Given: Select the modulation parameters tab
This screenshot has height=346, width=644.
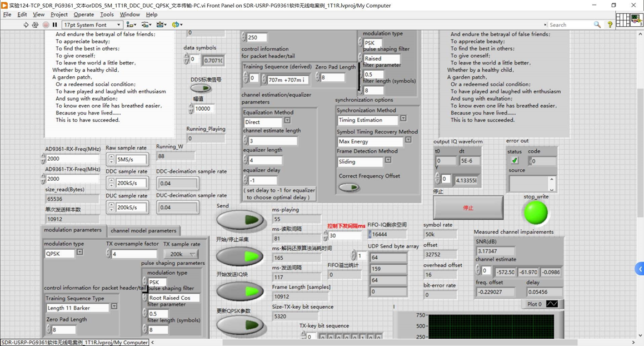Looking at the screenshot, I should [73, 230].
